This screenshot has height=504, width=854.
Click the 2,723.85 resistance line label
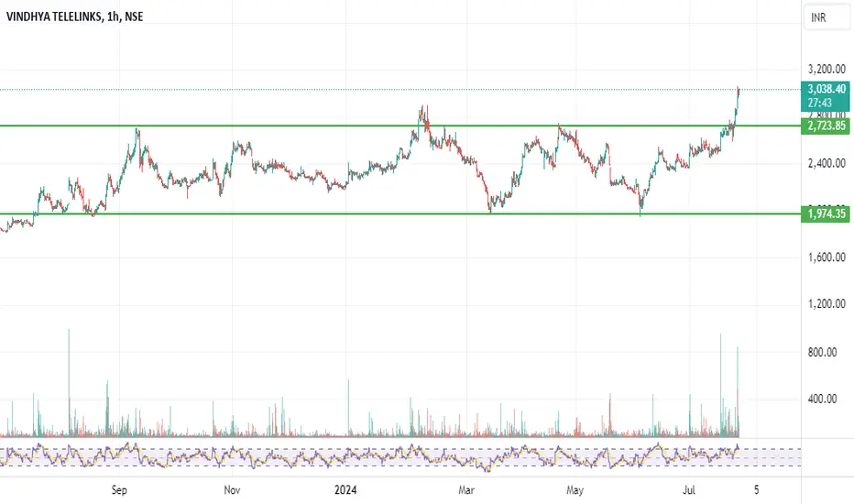click(826, 126)
